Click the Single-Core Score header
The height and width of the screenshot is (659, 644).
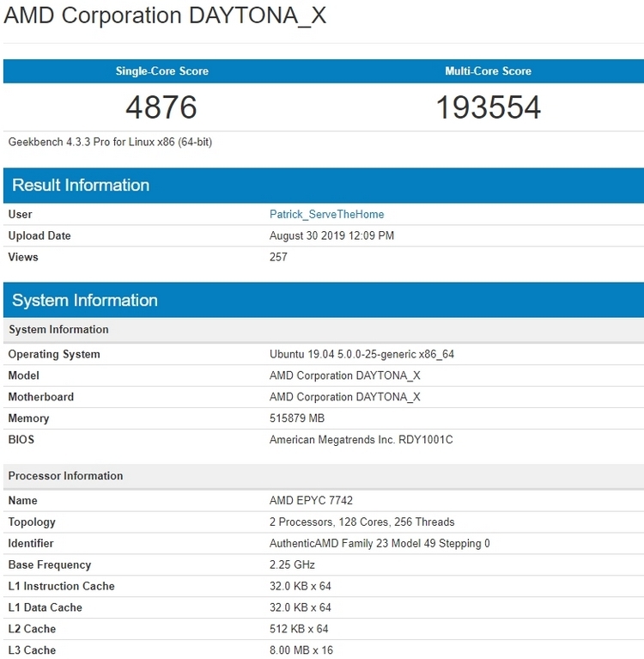162,71
